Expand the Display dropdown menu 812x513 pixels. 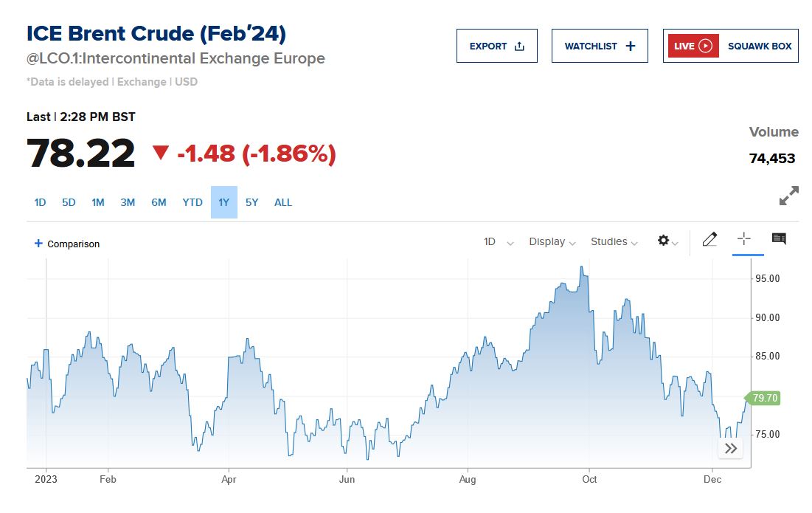pos(552,242)
